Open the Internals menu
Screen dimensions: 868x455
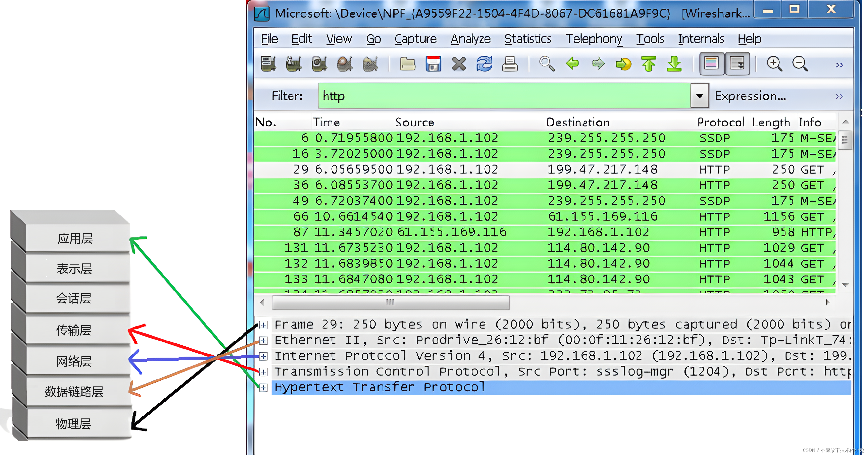coord(701,39)
